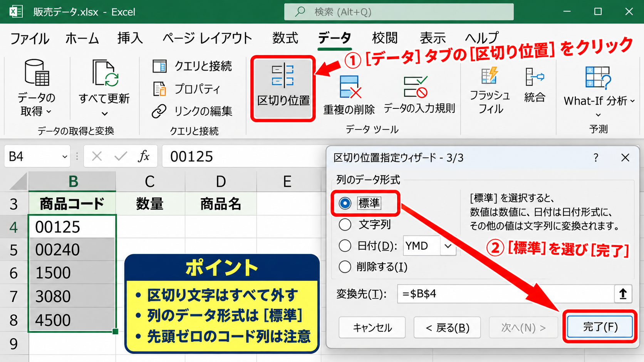Select the 標準 radio button

[345, 203]
